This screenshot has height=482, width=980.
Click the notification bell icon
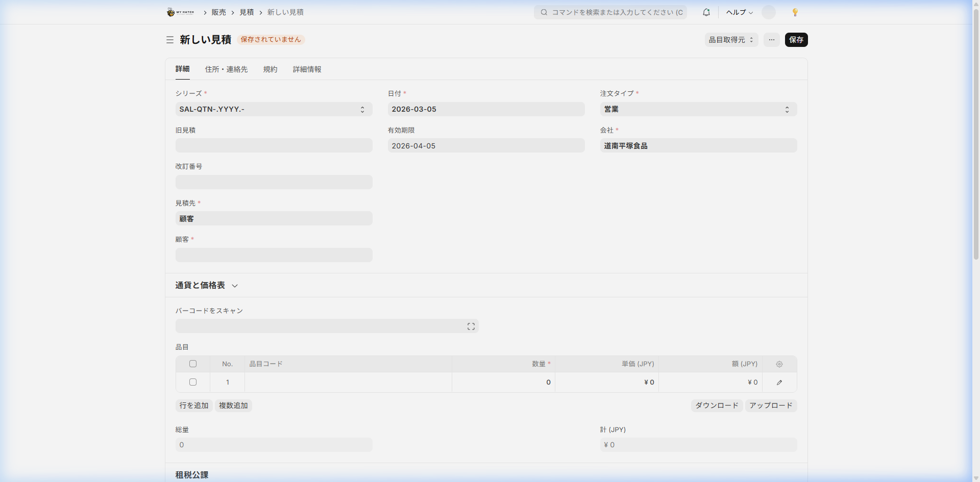706,12
